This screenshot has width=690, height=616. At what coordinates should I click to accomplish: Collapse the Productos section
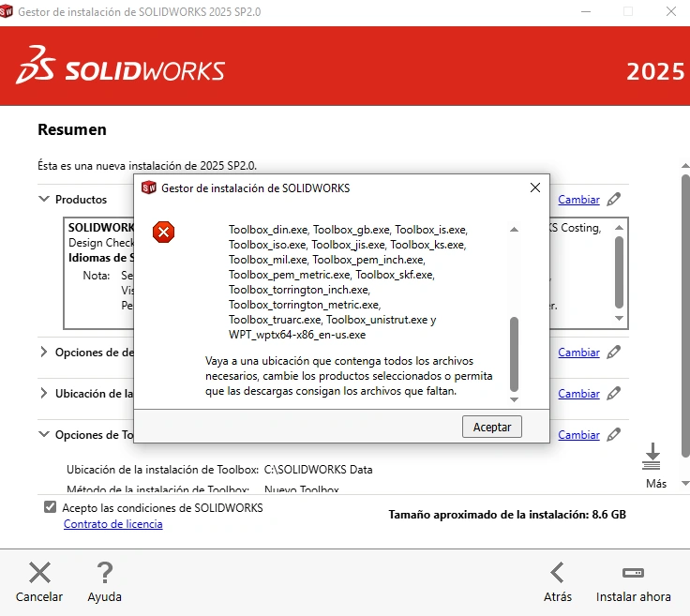pos(44,199)
